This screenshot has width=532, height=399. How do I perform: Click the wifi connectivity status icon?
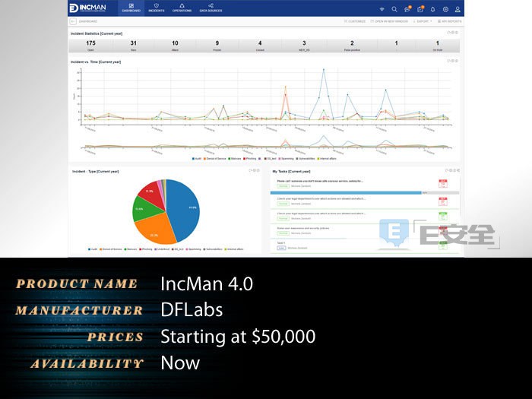[x=382, y=9]
